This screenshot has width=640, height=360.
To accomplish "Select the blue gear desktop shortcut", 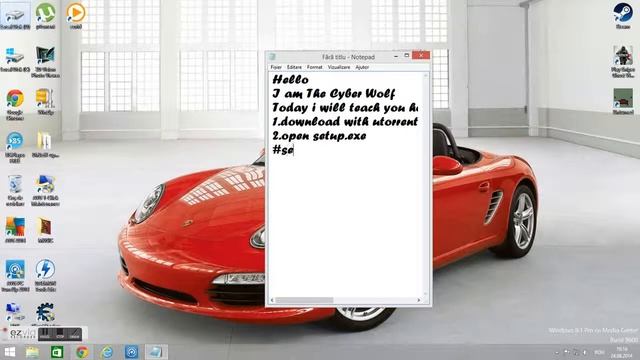I will (x=45, y=313).
